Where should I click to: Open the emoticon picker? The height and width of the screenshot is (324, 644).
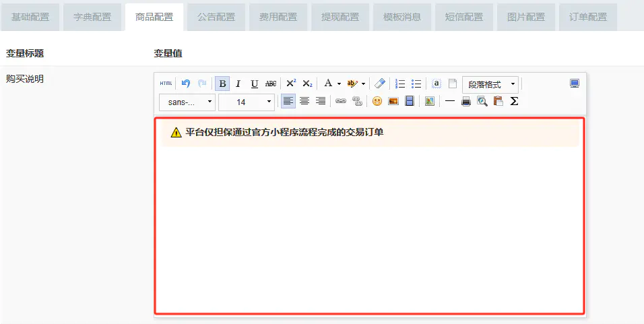[x=377, y=101]
